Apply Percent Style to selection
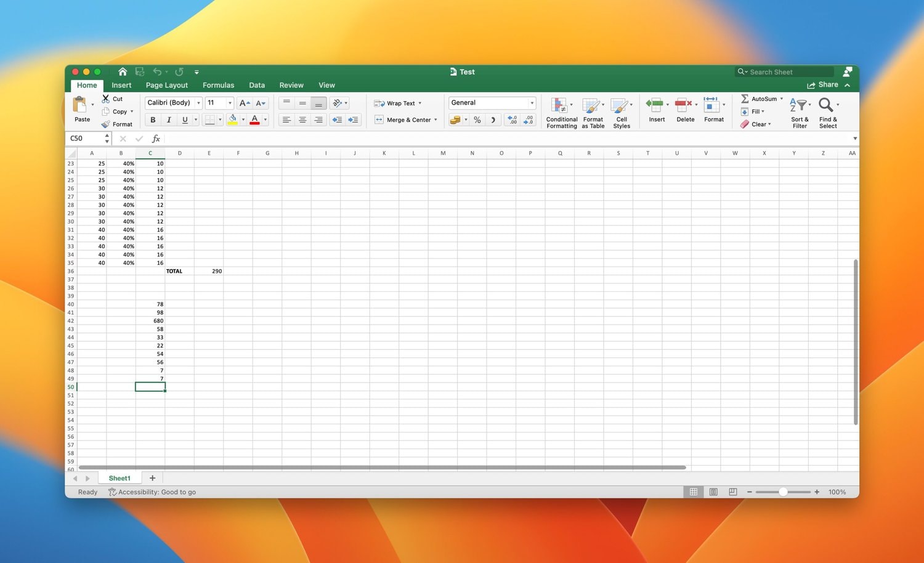 477,119
